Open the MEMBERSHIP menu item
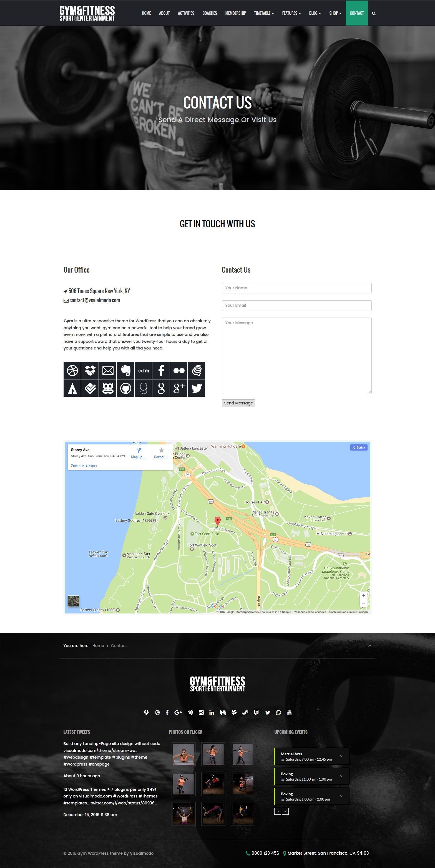The image size is (435, 868). click(235, 13)
